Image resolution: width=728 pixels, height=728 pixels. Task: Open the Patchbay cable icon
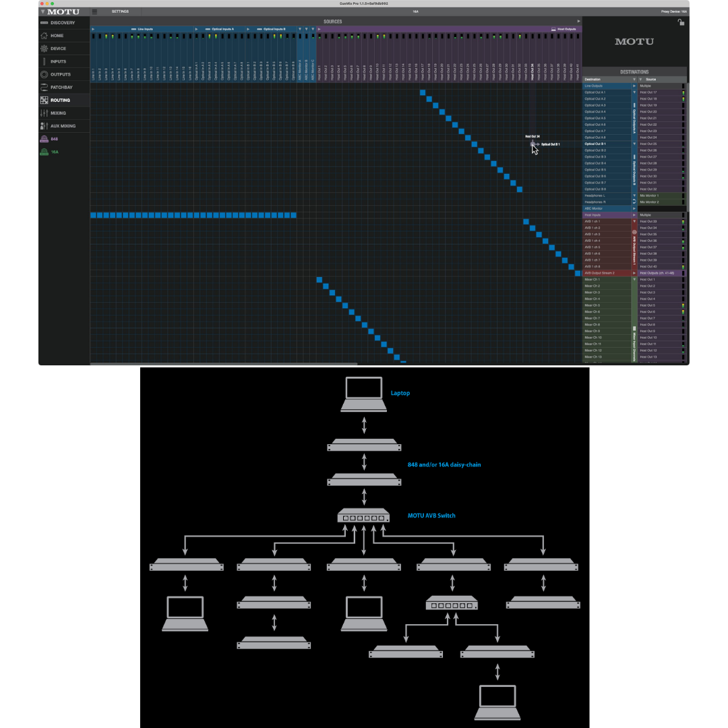tap(44, 87)
